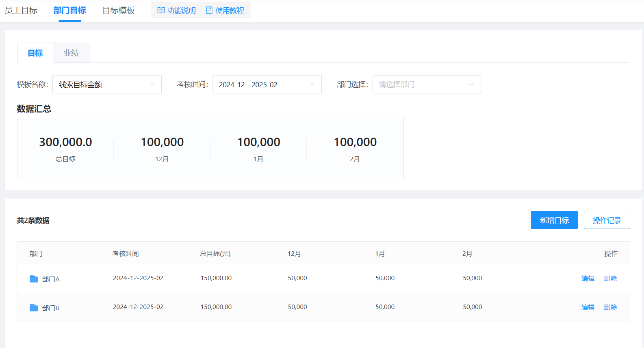
Task: Edit the 部门A row
Action: pyautogui.click(x=588, y=279)
